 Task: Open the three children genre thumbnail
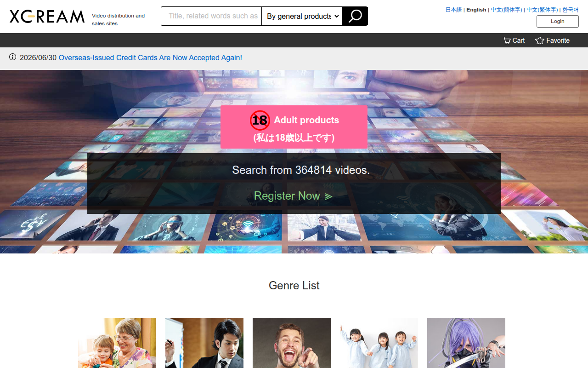click(x=379, y=343)
